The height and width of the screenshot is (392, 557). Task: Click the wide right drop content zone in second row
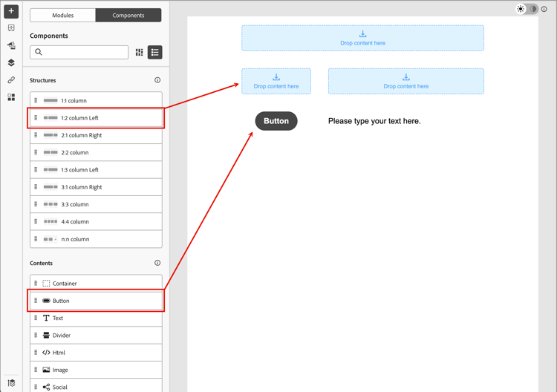406,82
